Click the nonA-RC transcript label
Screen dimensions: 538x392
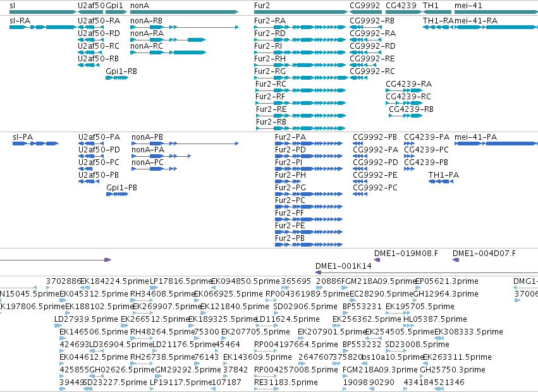147,46
